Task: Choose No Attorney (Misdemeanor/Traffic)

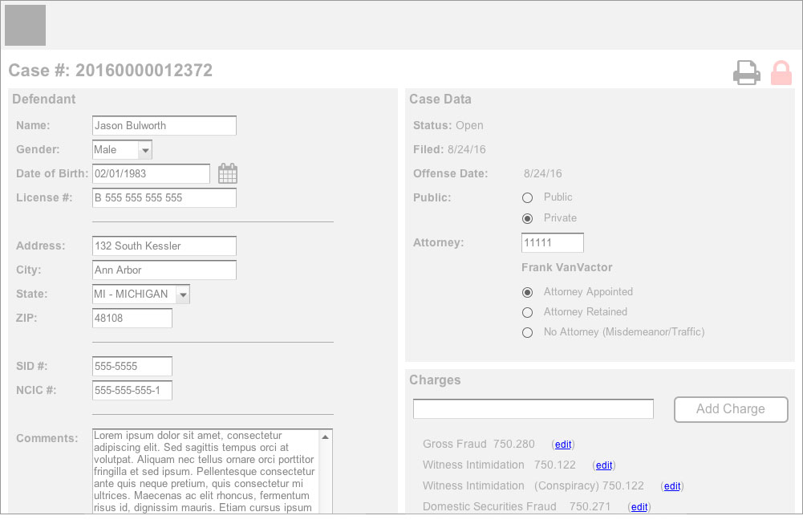Action: [527, 332]
